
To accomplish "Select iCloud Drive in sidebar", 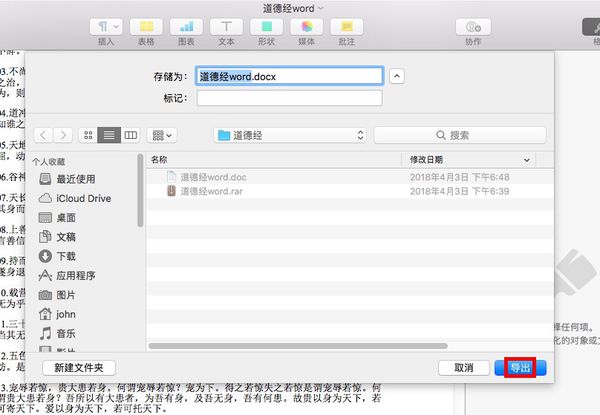I will tap(75, 198).
